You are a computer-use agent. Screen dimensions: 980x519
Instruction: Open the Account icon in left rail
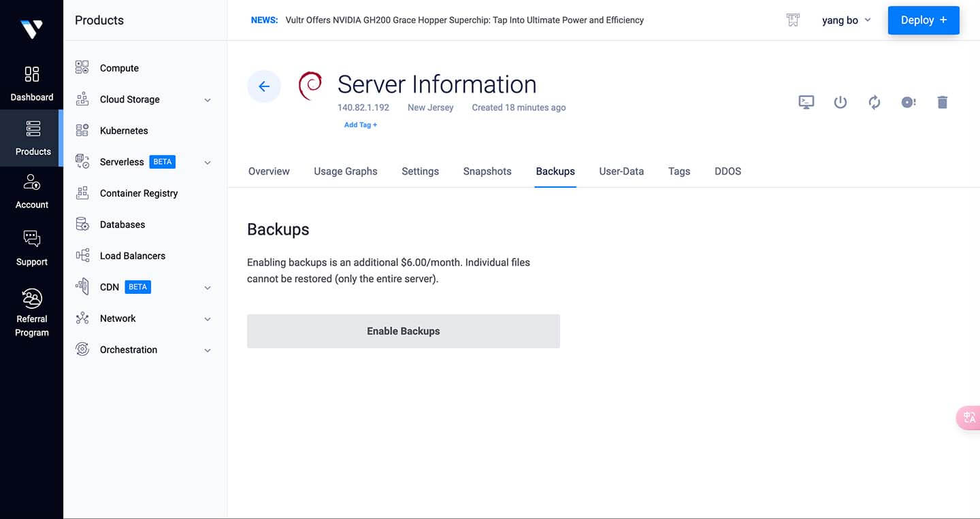[x=32, y=182]
